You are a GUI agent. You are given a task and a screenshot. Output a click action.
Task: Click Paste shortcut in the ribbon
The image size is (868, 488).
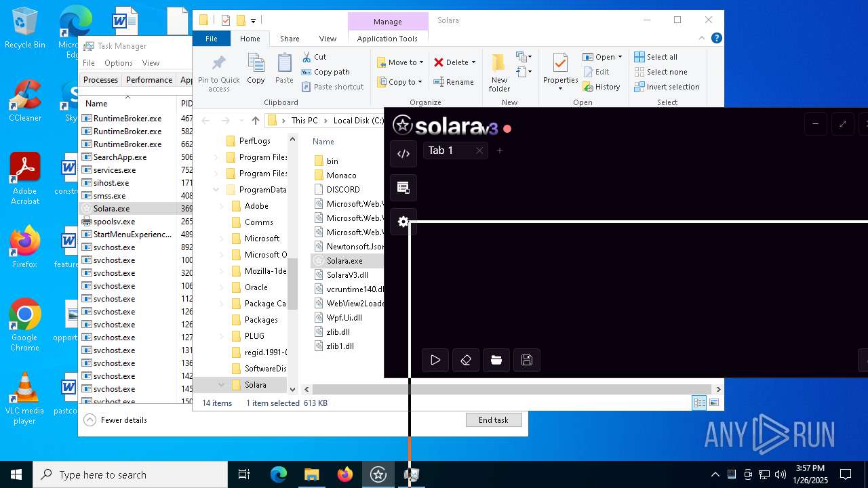[x=332, y=87]
